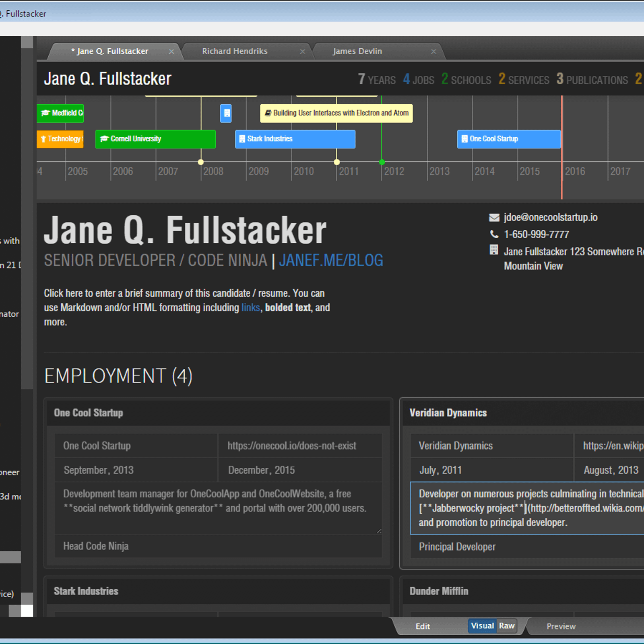644x644 pixels.
Task: Edit Senior Developer / Code Ninja title
Action: (x=156, y=260)
